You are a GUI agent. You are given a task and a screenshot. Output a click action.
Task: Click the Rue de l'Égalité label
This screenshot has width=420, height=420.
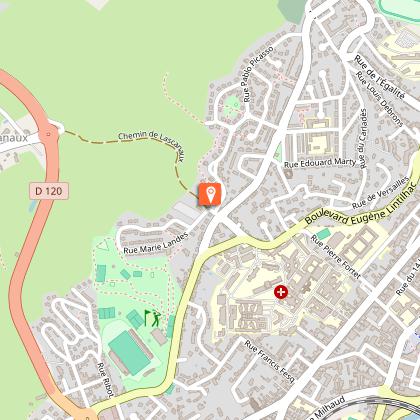tap(379, 77)
